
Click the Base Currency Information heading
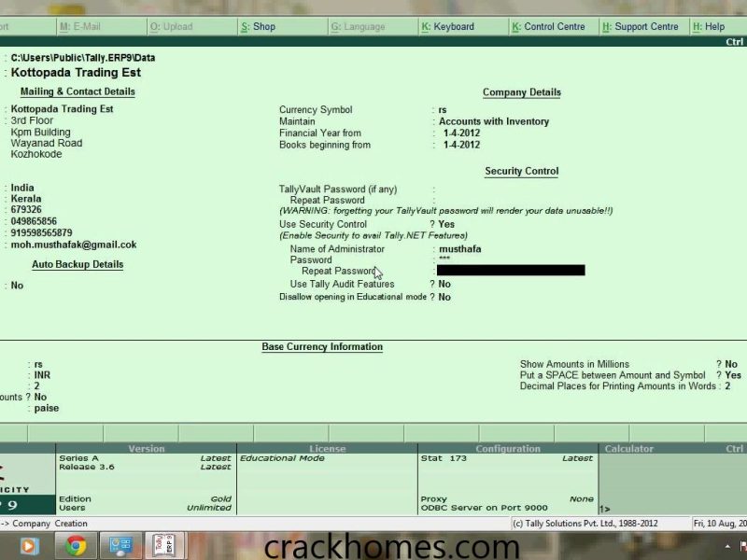(x=322, y=346)
